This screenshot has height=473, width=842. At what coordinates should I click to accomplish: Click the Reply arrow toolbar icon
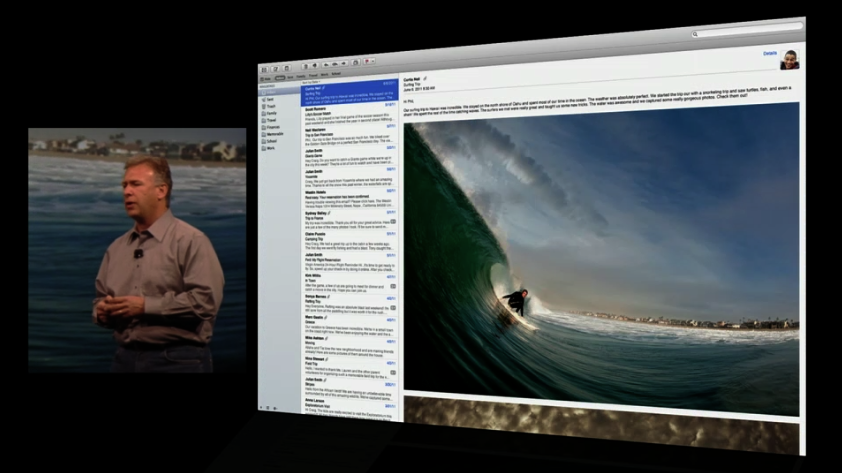(327, 65)
